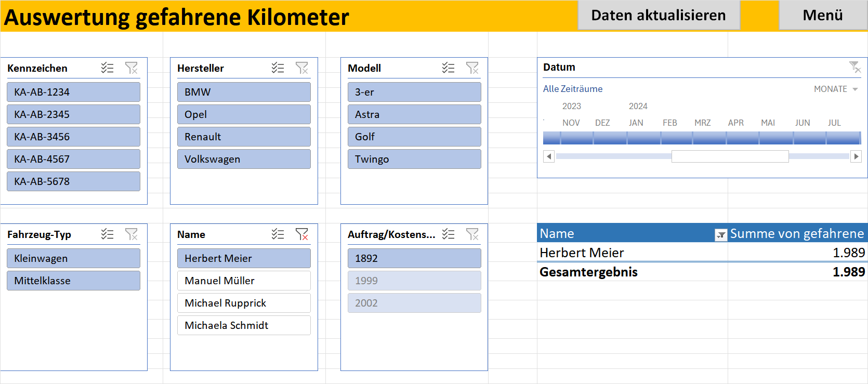This screenshot has height=384, width=868.
Task: Click timeline scroll left arrow
Action: click(x=549, y=156)
